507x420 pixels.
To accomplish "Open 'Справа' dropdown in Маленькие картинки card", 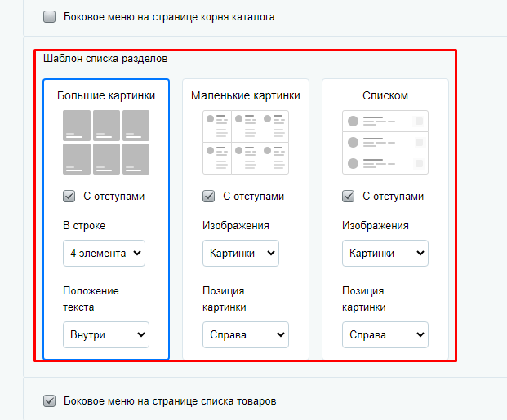I will (246, 334).
